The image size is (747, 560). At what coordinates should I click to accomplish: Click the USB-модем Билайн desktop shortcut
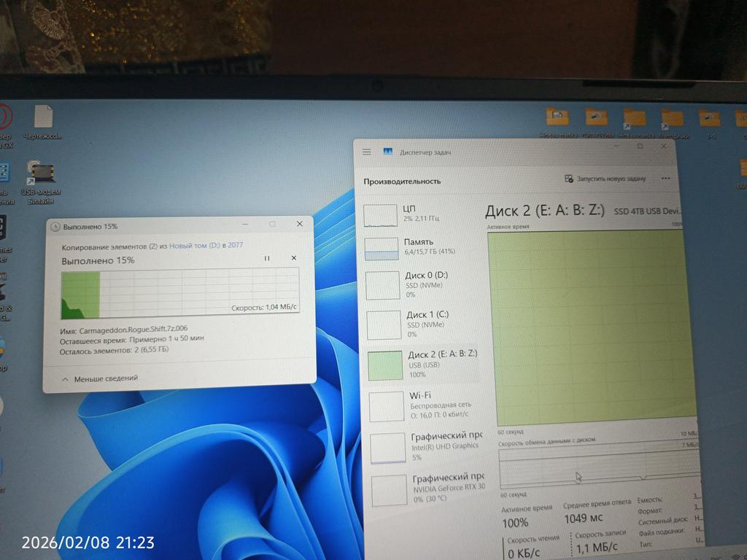pos(42,175)
